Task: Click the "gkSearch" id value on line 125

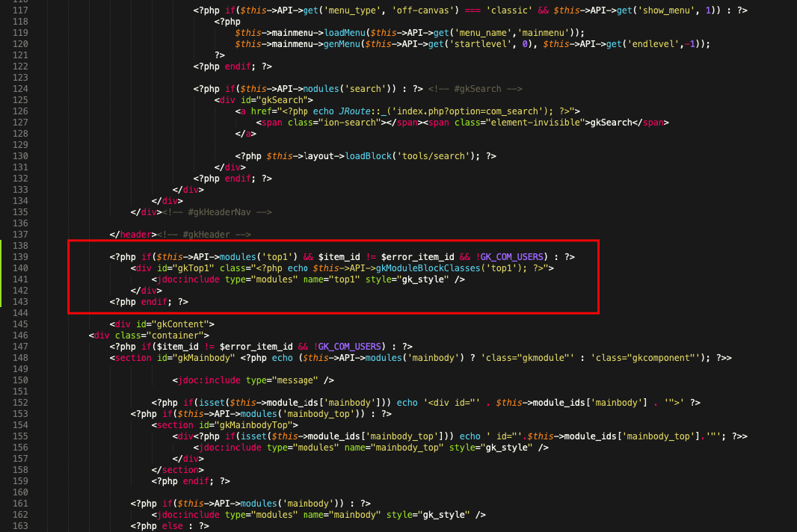Action: click(x=284, y=100)
